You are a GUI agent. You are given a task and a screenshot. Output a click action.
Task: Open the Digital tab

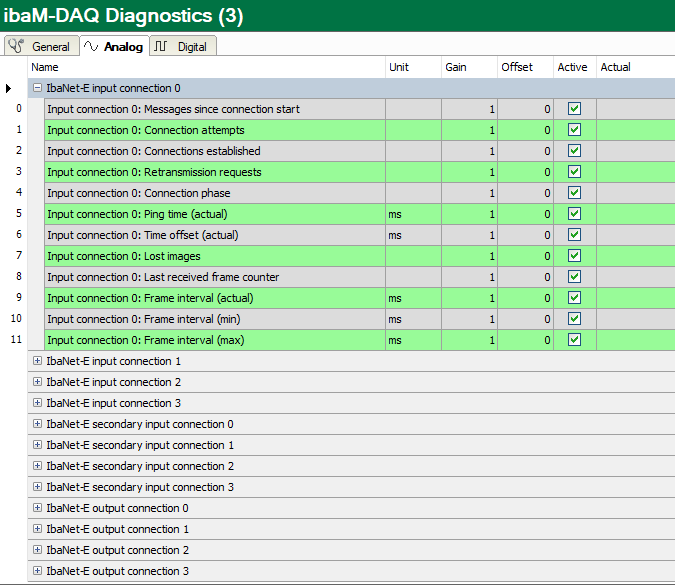(x=183, y=46)
